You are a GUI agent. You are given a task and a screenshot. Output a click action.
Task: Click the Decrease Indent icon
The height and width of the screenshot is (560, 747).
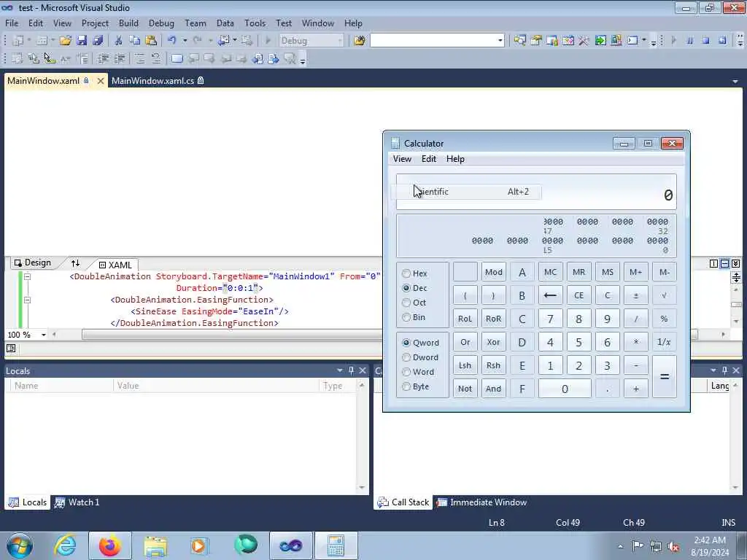[x=103, y=58]
